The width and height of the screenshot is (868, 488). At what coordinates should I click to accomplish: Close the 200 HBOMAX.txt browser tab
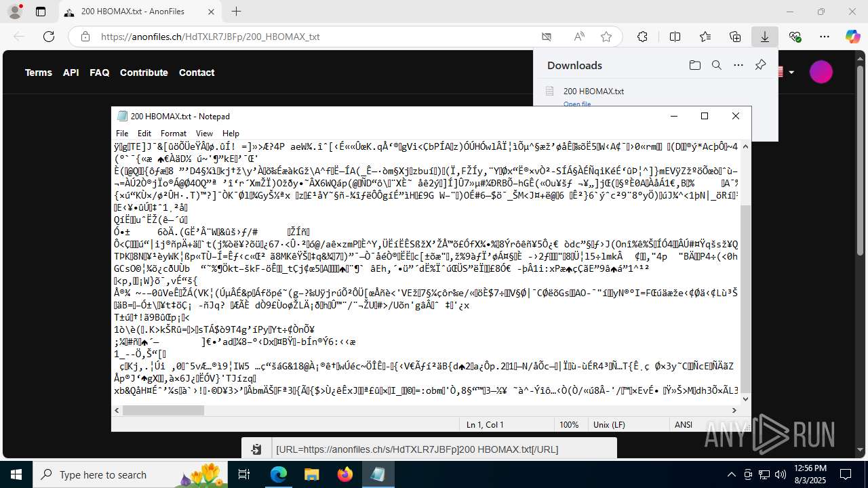point(212,12)
